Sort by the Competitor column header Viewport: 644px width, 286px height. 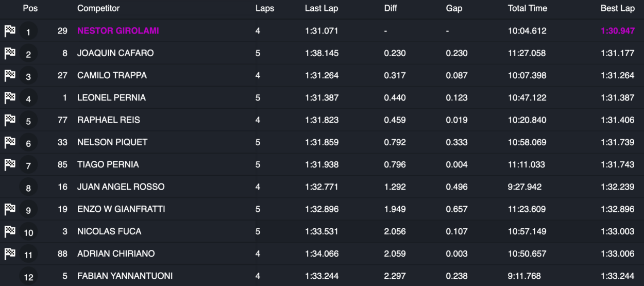[x=98, y=8]
